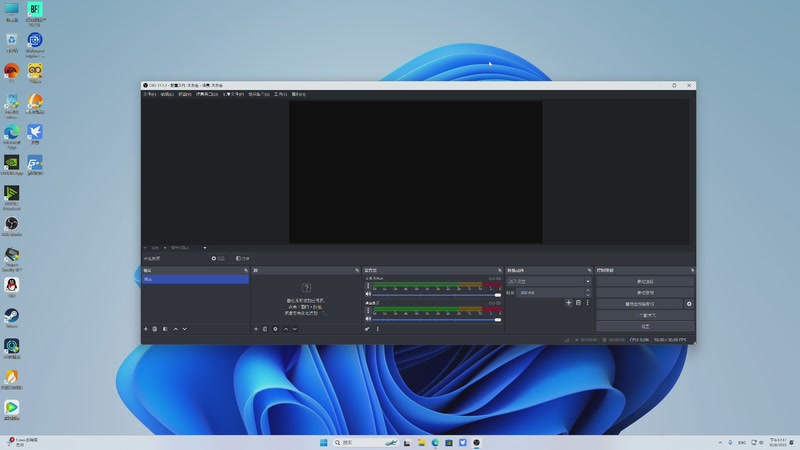Click the black preview canvas
Viewport: 800px width, 450px height.
416,172
